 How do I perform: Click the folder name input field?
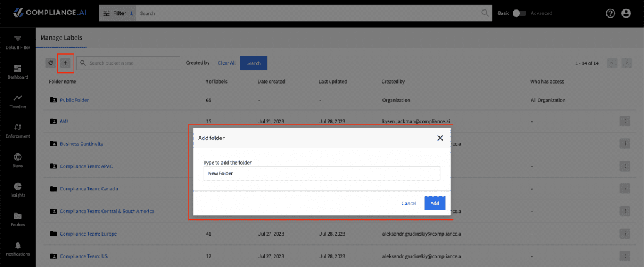click(321, 173)
